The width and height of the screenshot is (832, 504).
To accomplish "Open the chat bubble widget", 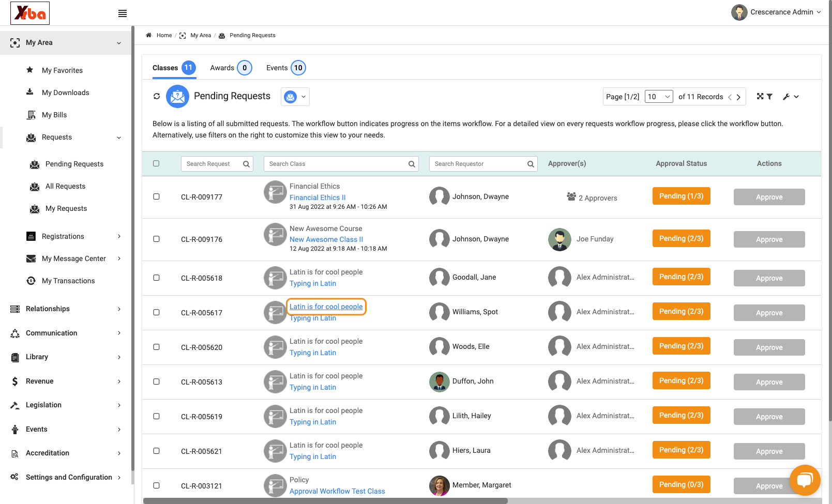I will click(805, 480).
